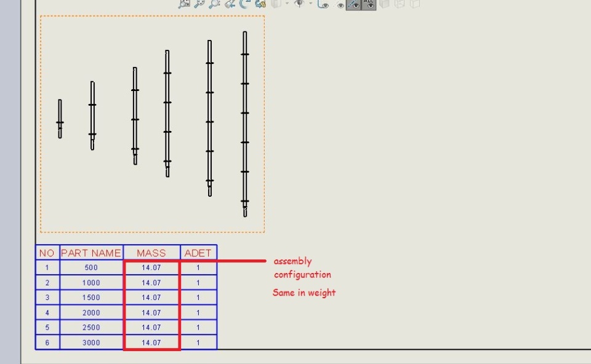This screenshot has width=591, height=364.
Task: Open the 3D Drawing View tool
Action: (260, 4)
